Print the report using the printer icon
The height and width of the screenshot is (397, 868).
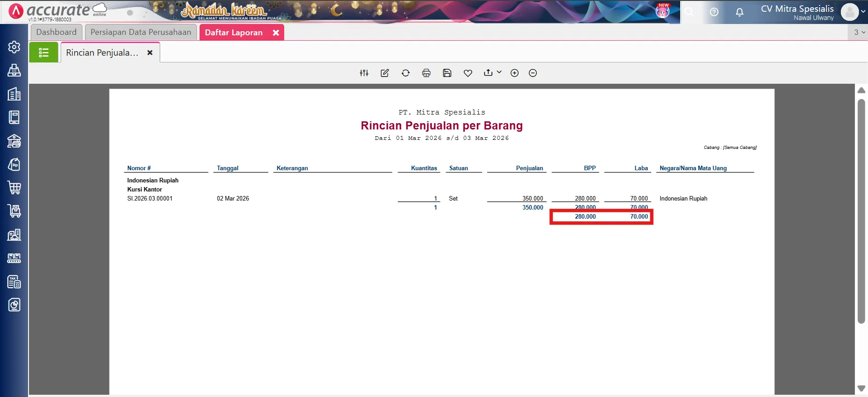coord(426,73)
